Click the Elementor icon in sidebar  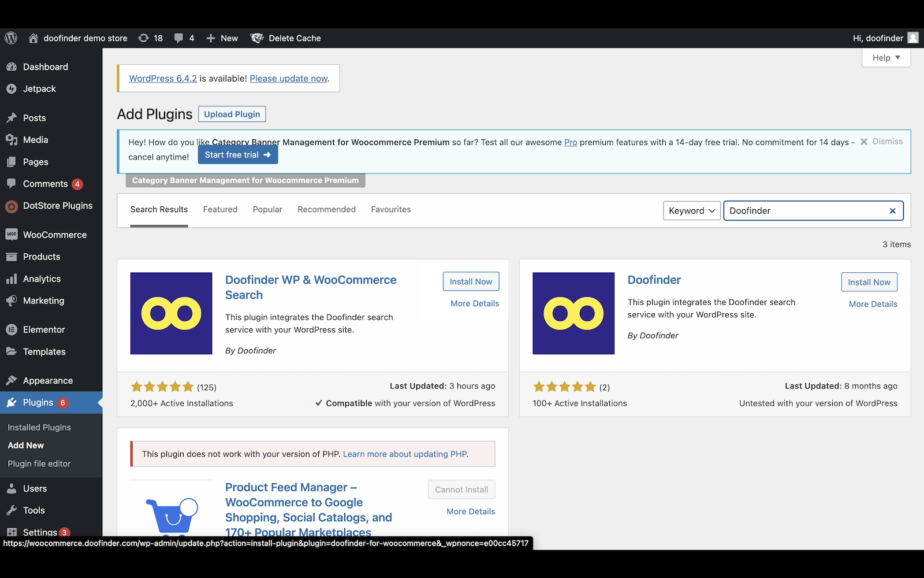click(x=12, y=329)
